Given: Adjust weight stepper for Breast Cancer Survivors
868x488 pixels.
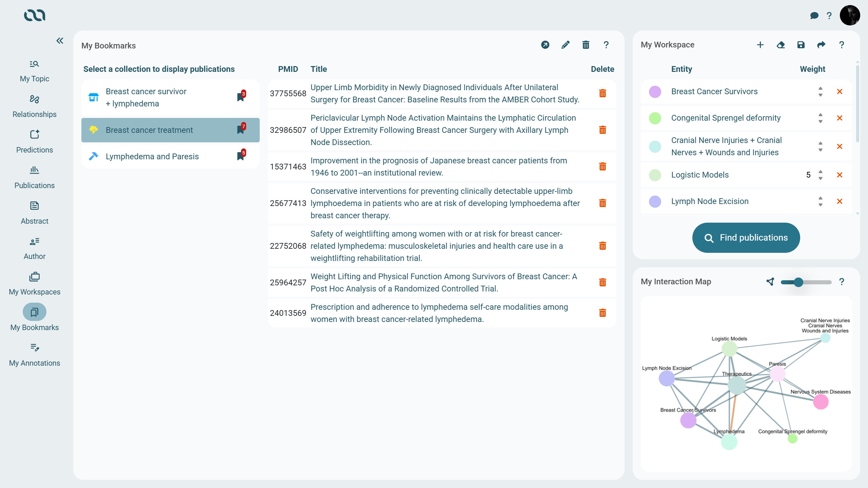Looking at the screenshot, I should 820,91.
